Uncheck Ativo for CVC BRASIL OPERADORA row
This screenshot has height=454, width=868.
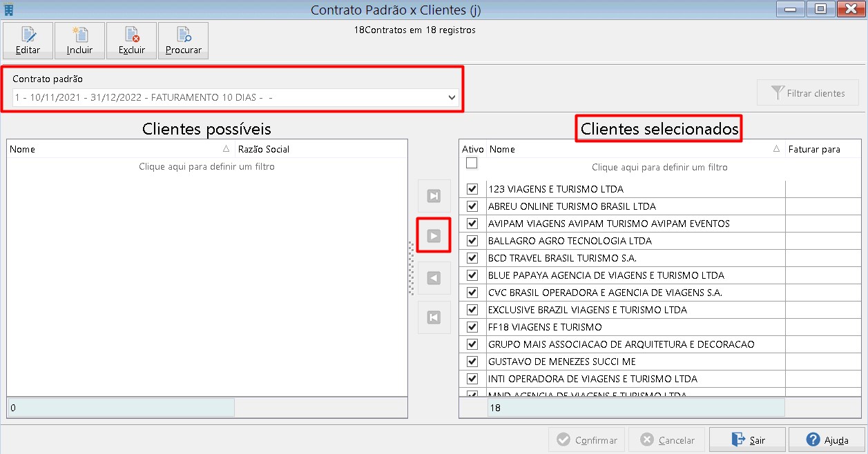[x=472, y=292]
